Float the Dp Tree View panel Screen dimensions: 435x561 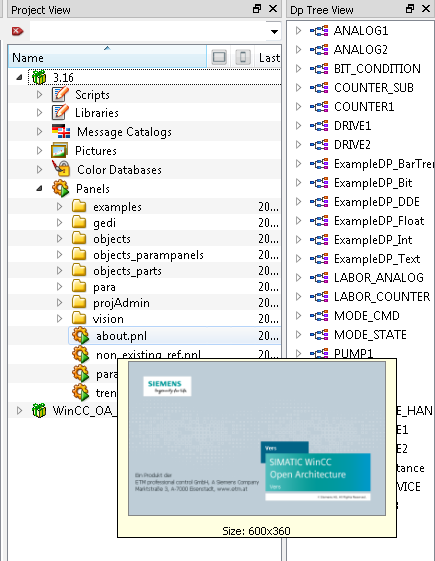[410, 9]
